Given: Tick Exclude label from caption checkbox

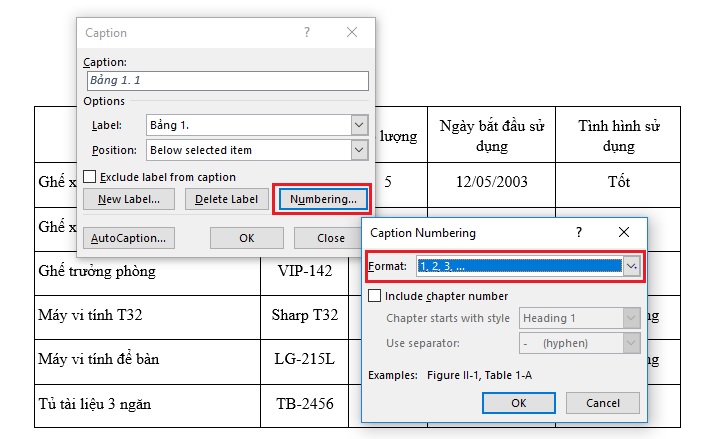Looking at the screenshot, I should [90, 177].
